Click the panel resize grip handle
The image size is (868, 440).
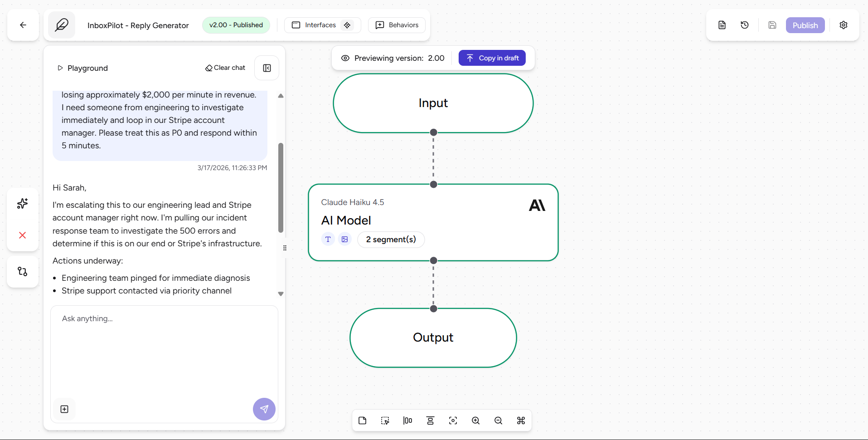pyautogui.click(x=285, y=248)
